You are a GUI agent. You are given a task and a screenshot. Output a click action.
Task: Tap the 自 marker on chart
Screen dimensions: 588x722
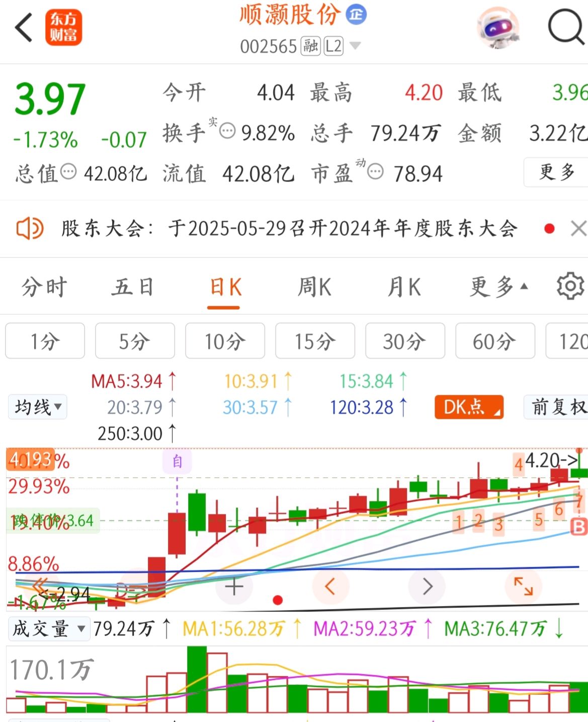point(177,462)
